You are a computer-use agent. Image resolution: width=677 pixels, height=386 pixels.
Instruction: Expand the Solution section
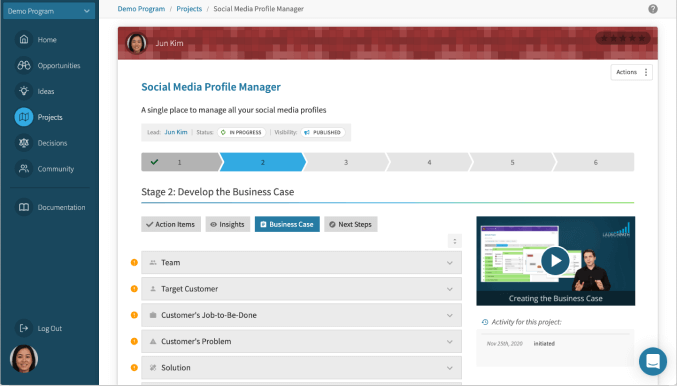pos(301,368)
